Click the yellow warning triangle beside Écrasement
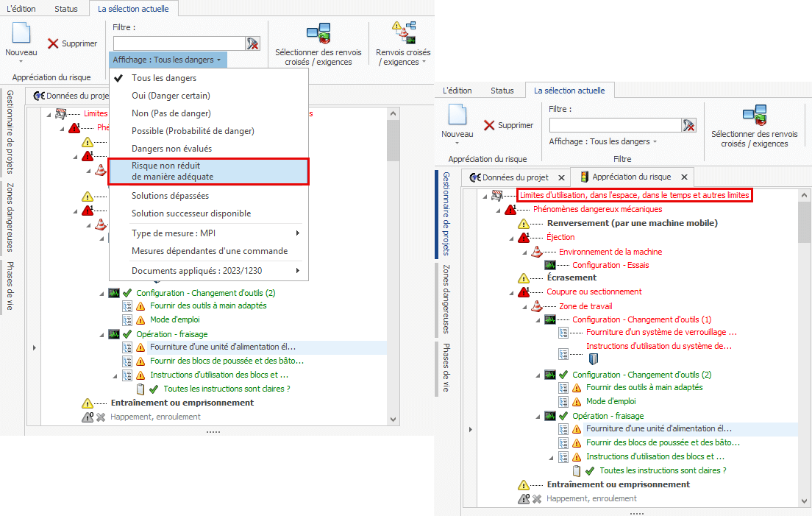Image resolution: width=812 pixels, height=516 pixels. 524,278
